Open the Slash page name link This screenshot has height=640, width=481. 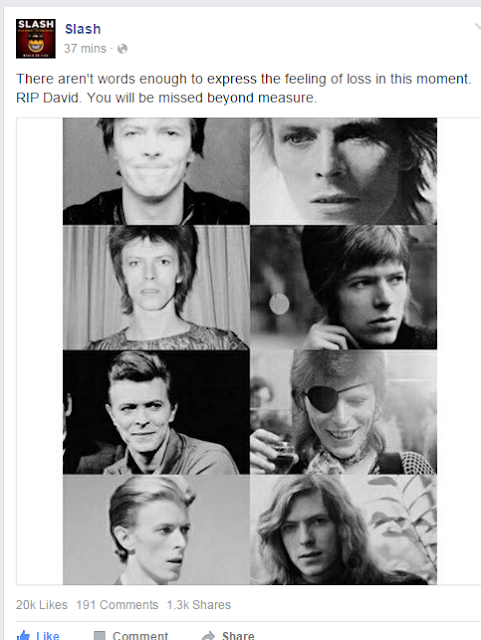tap(83, 29)
